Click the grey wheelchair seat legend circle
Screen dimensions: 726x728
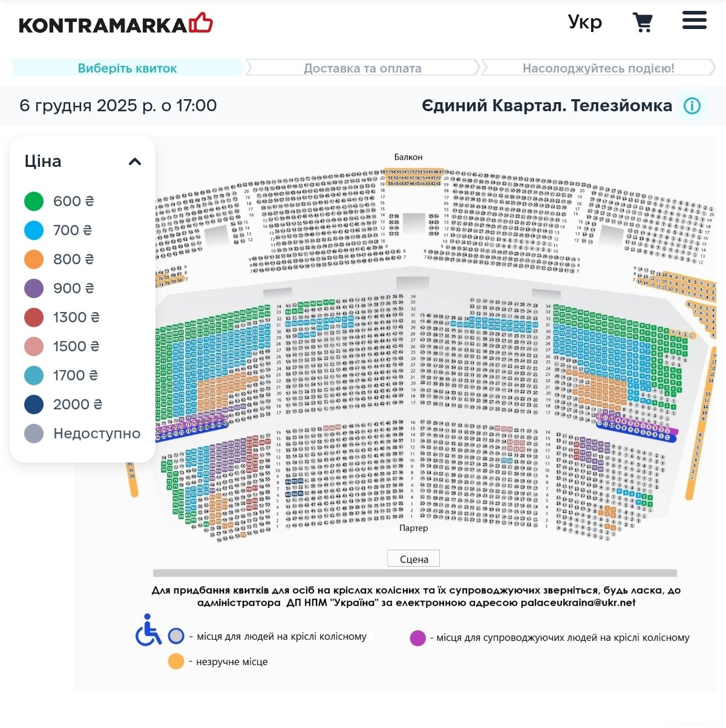point(175,636)
